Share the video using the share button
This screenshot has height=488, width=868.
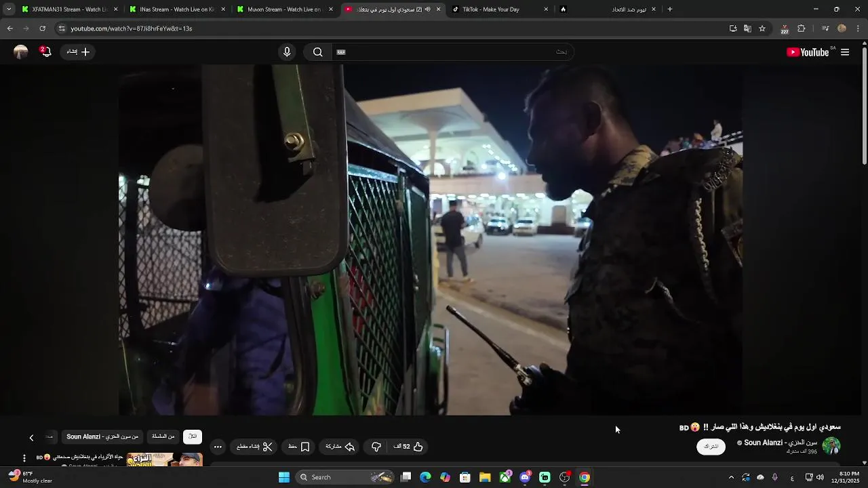(340, 447)
